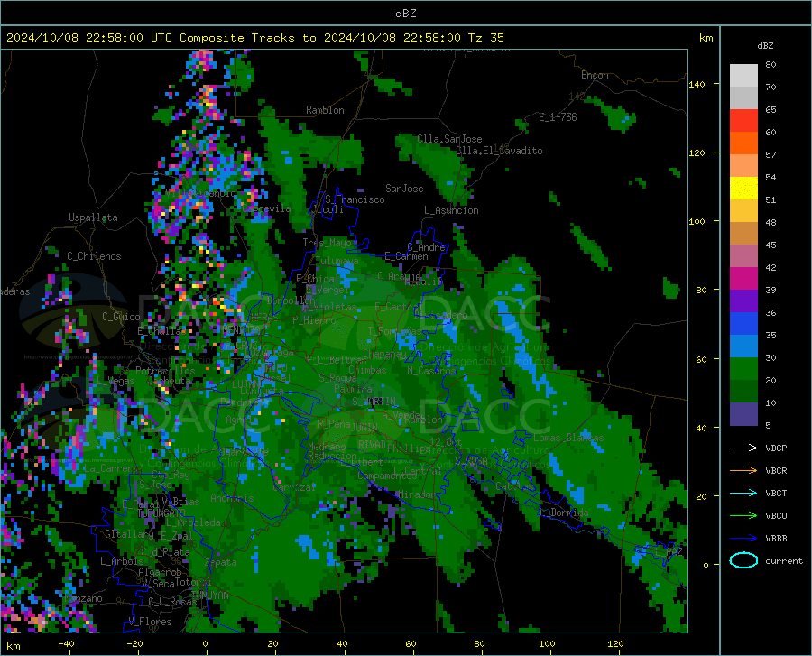Click the L_Arboles map label
The height and width of the screenshot is (656, 812).
[x=122, y=561]
